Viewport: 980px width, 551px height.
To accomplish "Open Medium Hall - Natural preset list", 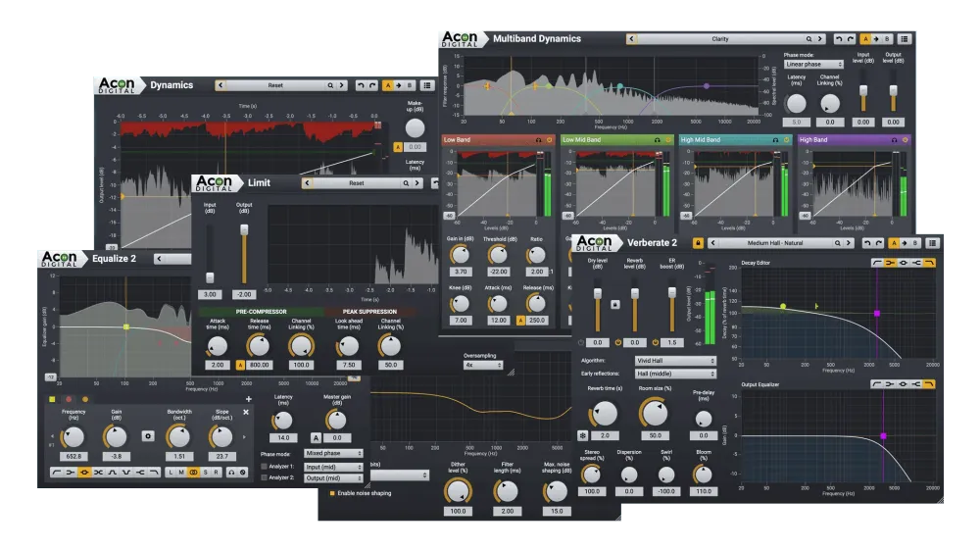I will 775,243.
